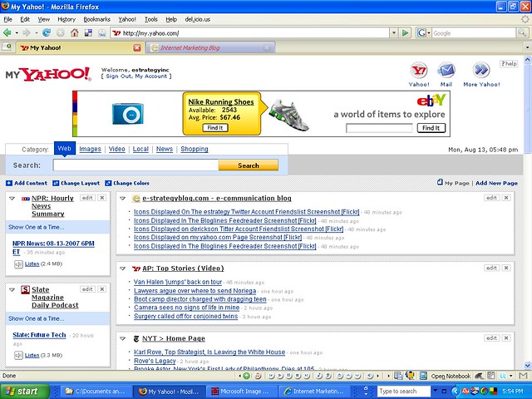This screenshot has width=532, height=399.
Task: Open the tab list dropdown arrow
Action: coord(527,47)
